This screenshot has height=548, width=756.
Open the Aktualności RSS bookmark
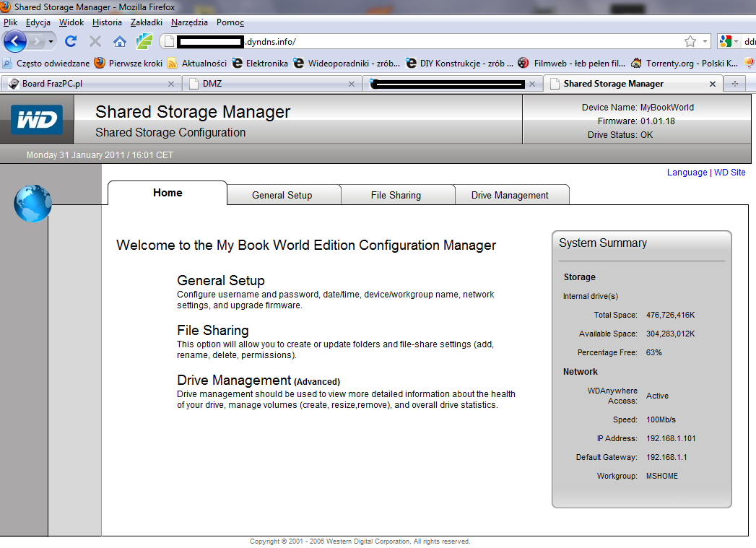[197, 63]
